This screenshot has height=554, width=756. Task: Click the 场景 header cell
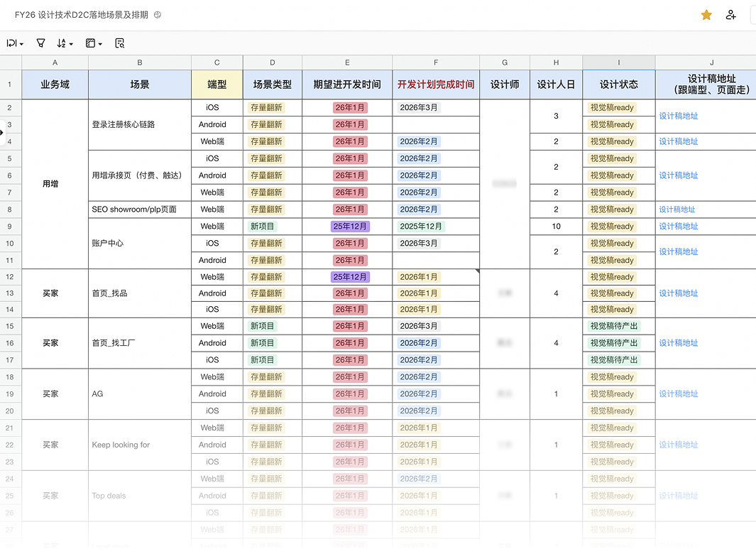pyautogui.click(x=140, y=85)
